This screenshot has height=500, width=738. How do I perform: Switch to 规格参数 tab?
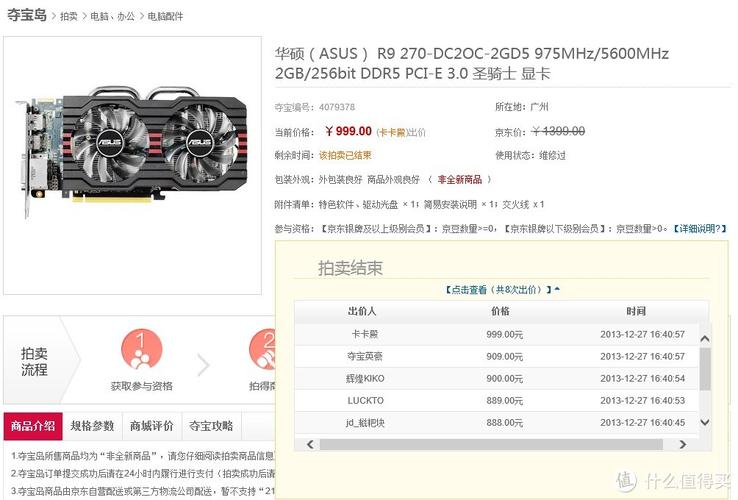click(92, 426)
